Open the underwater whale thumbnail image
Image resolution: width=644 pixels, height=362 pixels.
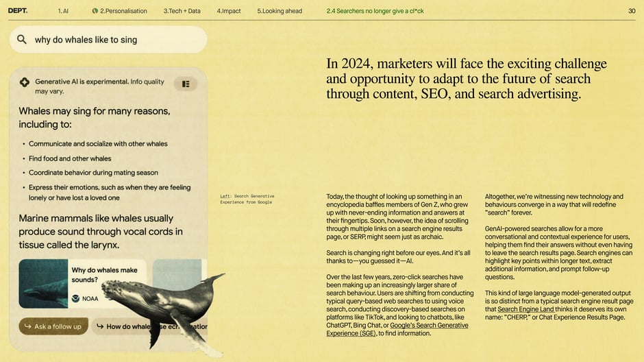pyautogui.click(x=43, y=284)
